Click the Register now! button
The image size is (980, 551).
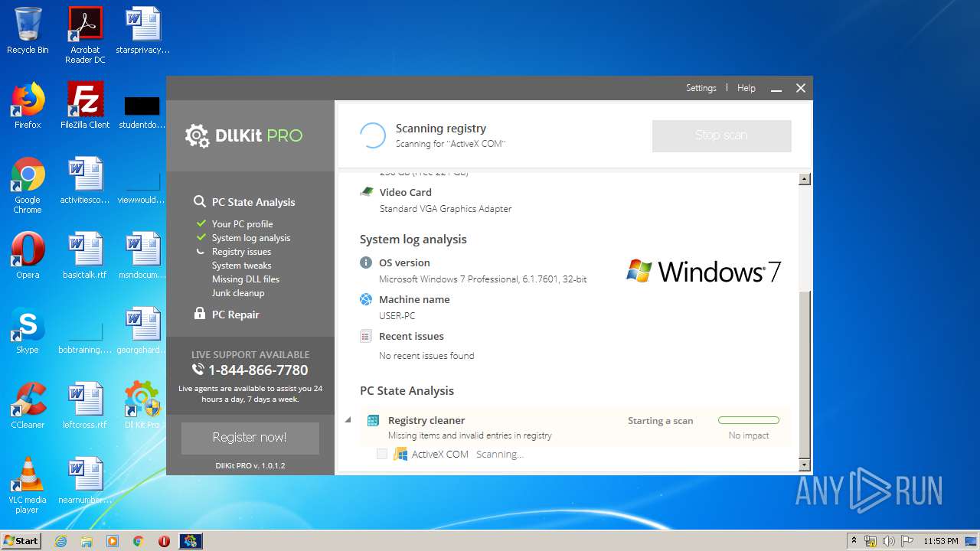tap(250, 438)
